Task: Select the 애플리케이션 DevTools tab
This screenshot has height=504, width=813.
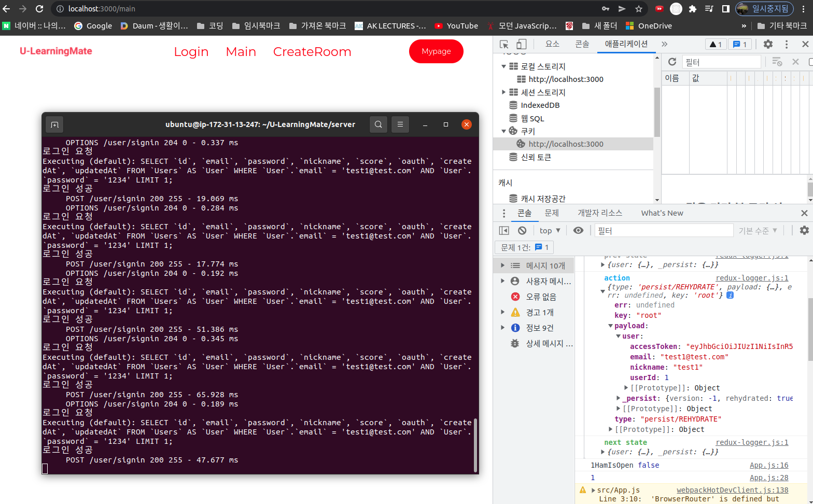Action: (x=626, y=44)
